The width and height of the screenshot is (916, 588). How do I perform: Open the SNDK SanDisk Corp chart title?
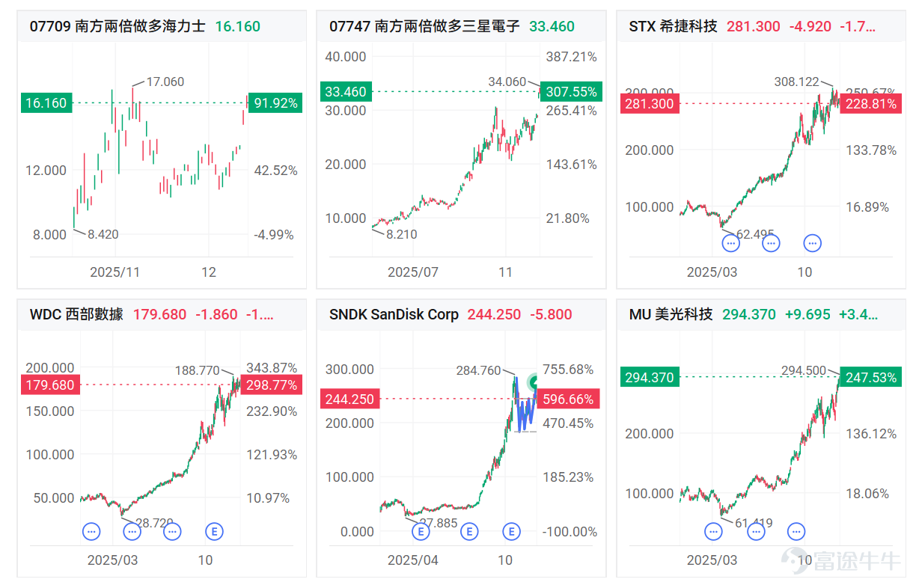(x=394, y=314)
